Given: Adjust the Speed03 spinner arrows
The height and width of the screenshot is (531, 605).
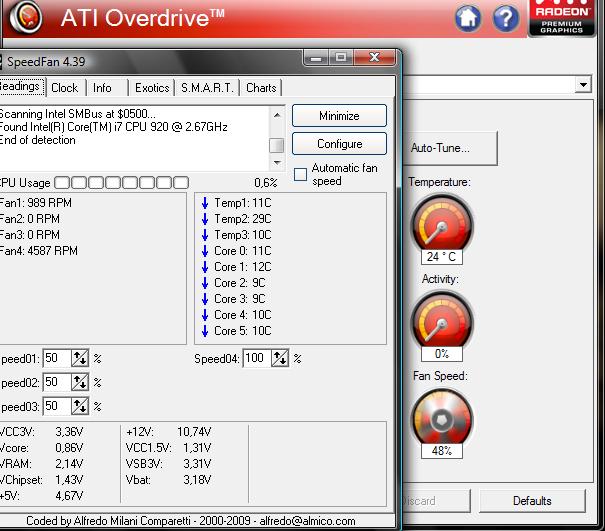Looking at the screenshot, I should 80,406.
